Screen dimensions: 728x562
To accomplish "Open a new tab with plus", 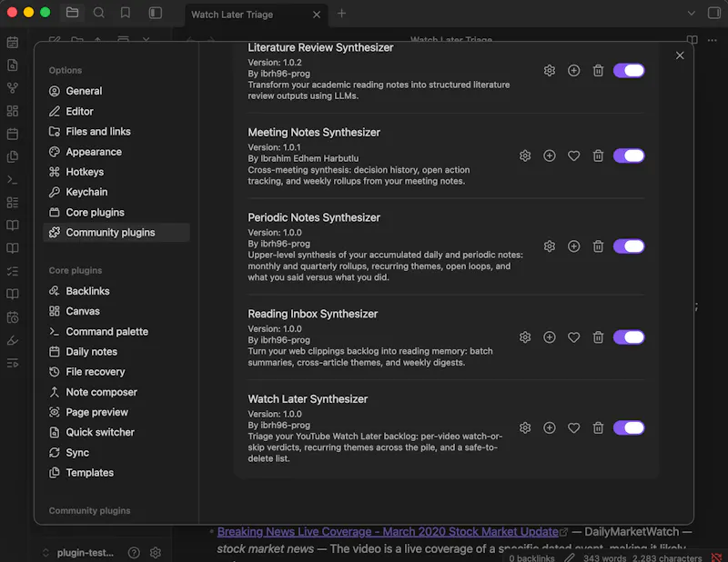I will [x=341, y=14].
